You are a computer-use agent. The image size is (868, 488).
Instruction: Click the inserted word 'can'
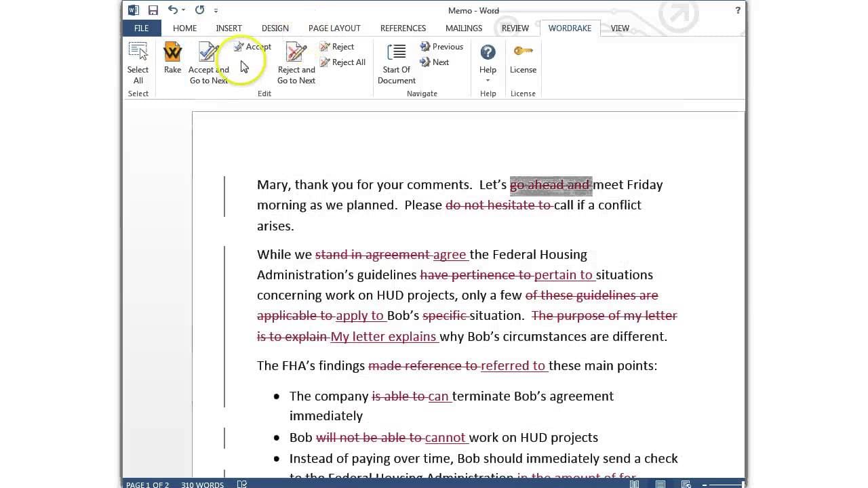[x=438, y=396]
